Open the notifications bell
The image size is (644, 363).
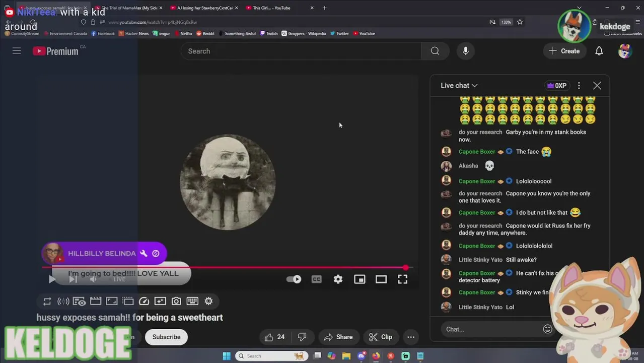click(599, 51)
